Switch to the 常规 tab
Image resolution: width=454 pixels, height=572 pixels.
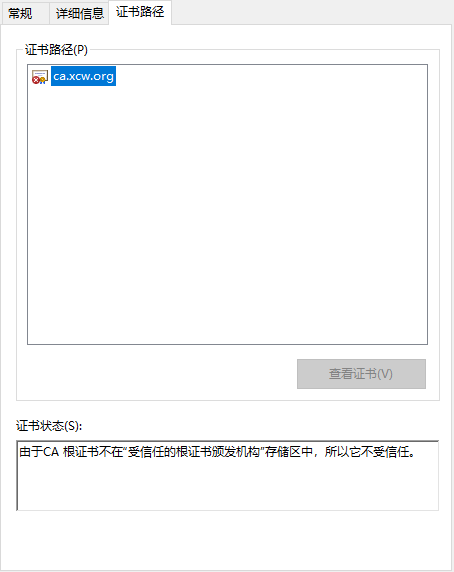[20, 13]
